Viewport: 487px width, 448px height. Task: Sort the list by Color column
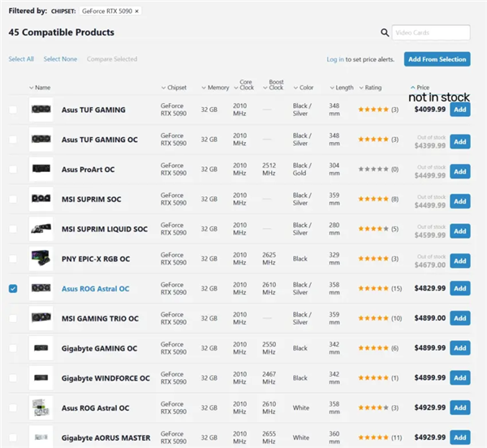point(304,88)
